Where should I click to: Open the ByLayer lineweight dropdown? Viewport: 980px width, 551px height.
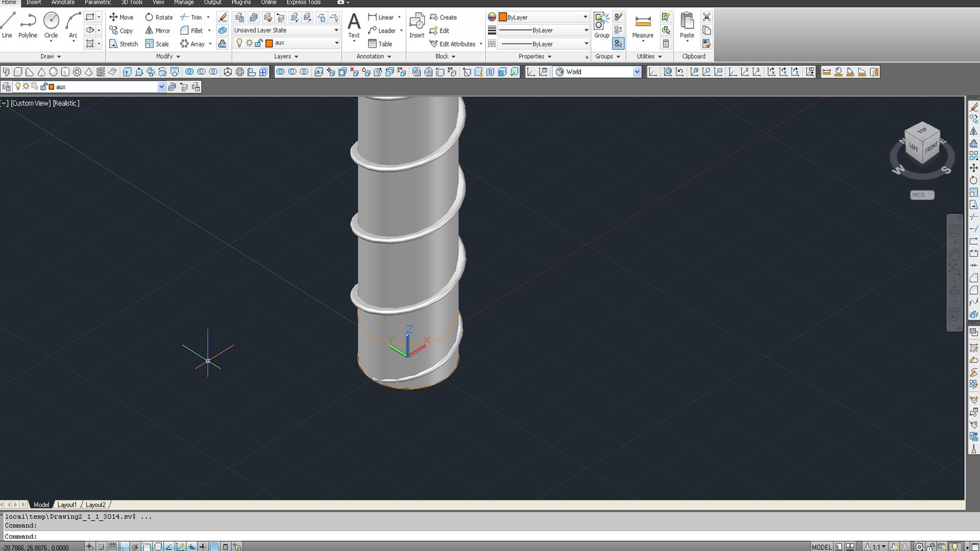[543, 30]
